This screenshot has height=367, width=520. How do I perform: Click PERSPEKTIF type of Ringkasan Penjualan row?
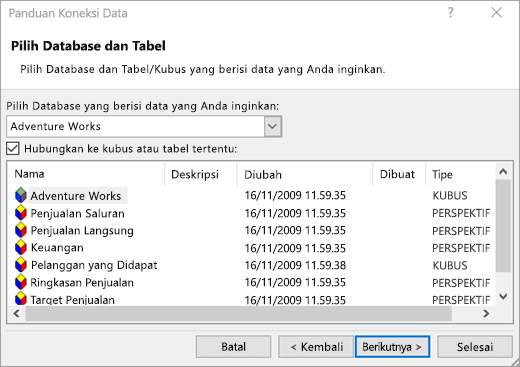[x=461, y=283]
